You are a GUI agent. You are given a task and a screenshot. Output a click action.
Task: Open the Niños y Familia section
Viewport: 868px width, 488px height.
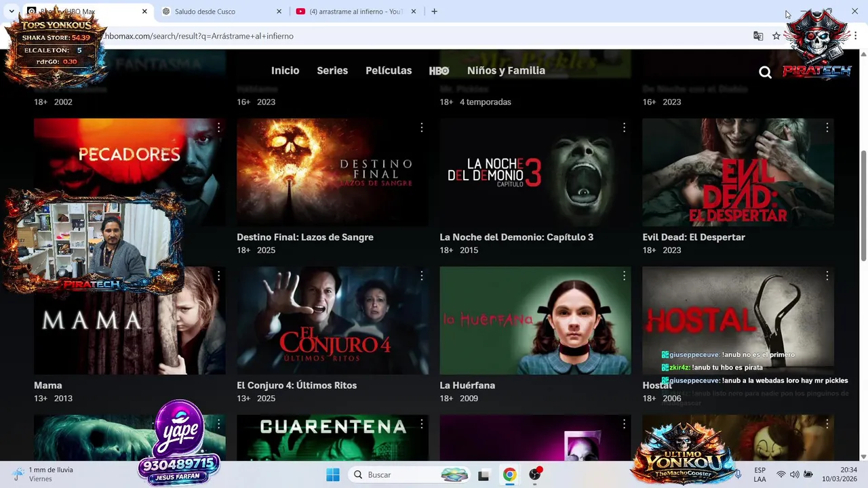[506, 70]
